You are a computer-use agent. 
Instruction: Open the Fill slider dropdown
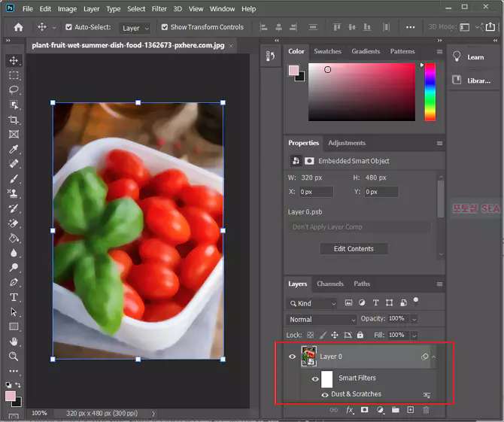point(414,335)
